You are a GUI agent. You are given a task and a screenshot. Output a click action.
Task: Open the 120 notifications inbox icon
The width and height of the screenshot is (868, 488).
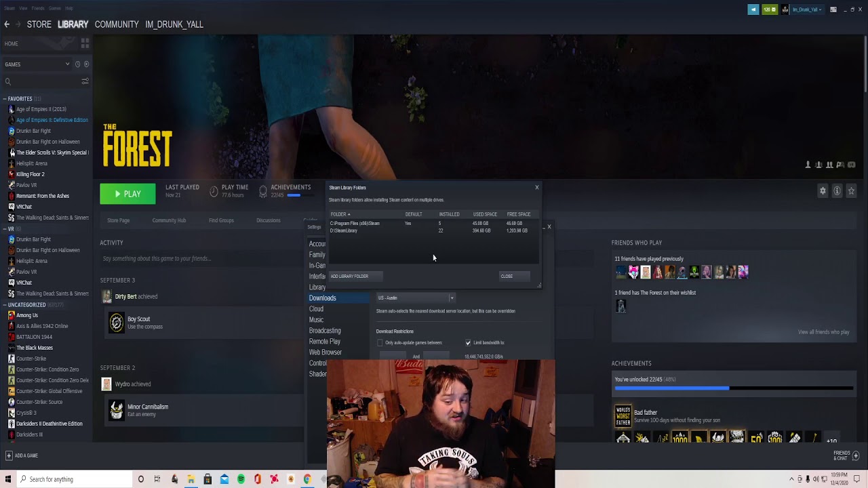770,9
